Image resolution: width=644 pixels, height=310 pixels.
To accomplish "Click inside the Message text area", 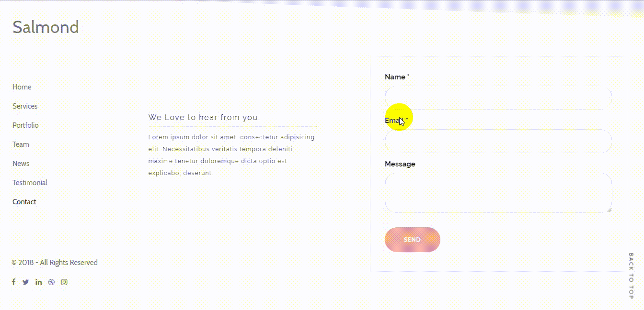I will pos(498,192).
